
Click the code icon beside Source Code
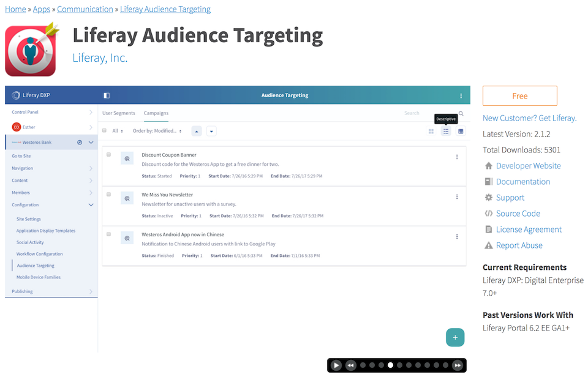489,214
